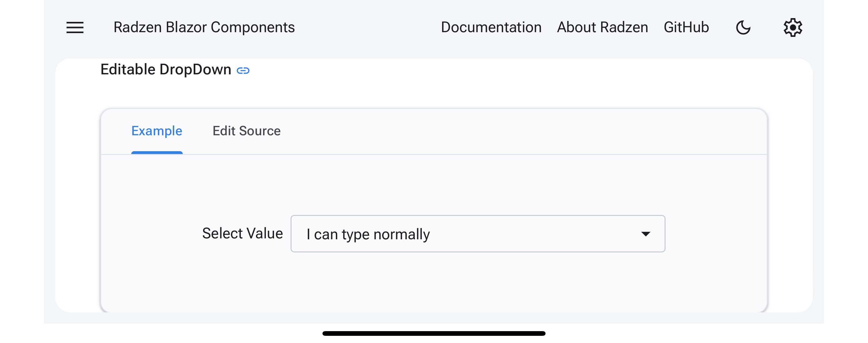
Task: Switch to the Example tab
Action: click(157, 131)
